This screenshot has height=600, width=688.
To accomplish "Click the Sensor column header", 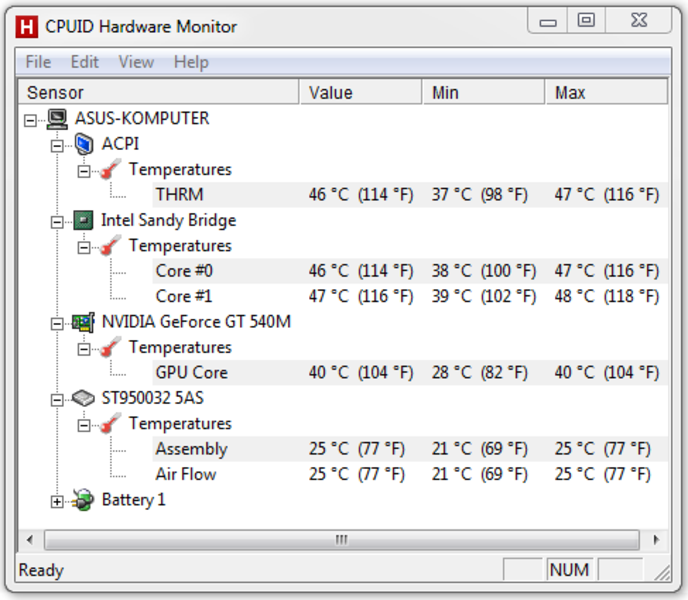I will 158,92.
